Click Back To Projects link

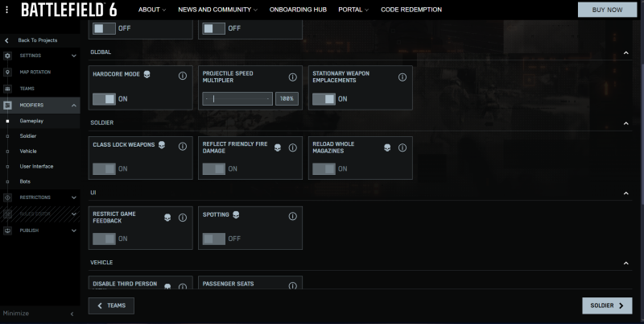37,40
